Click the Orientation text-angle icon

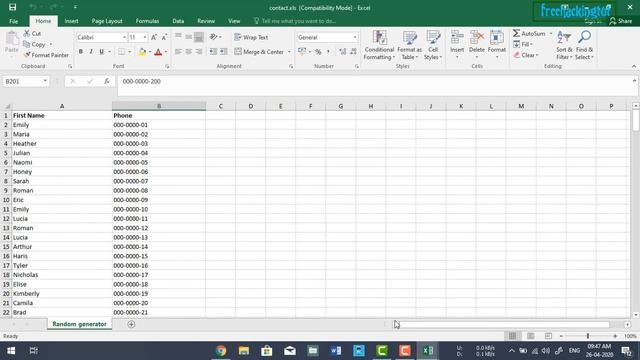click(x=213, y=37)
